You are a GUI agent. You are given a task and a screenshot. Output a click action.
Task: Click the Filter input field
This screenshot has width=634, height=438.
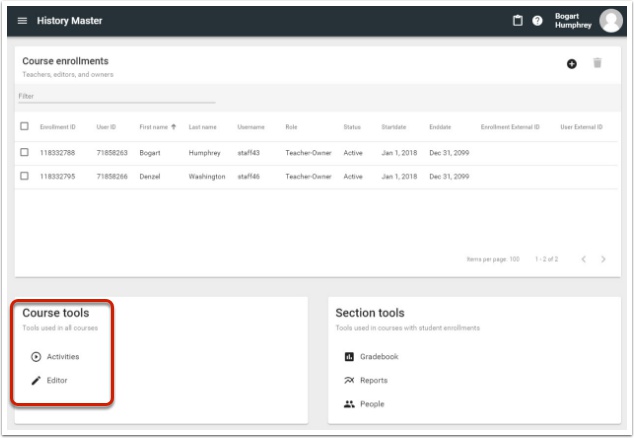tap(116, 96)
